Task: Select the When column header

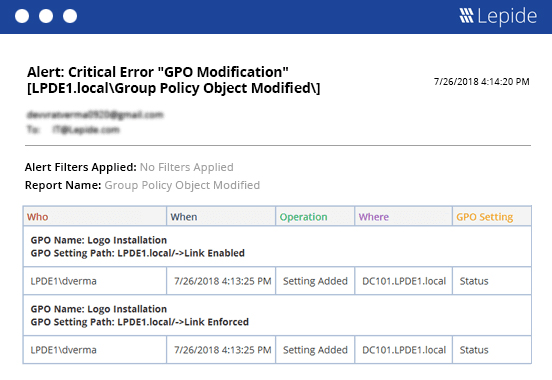Action: [221, 216]
